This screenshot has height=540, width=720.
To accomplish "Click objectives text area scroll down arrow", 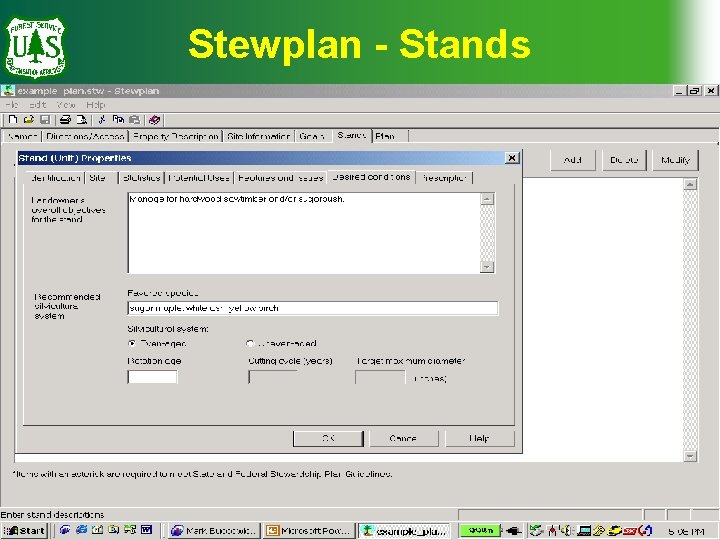I will [487, 267].
